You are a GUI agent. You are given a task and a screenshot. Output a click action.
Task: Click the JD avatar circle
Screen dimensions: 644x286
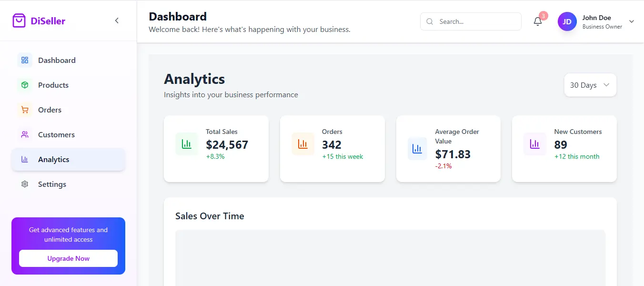point(567,21)
